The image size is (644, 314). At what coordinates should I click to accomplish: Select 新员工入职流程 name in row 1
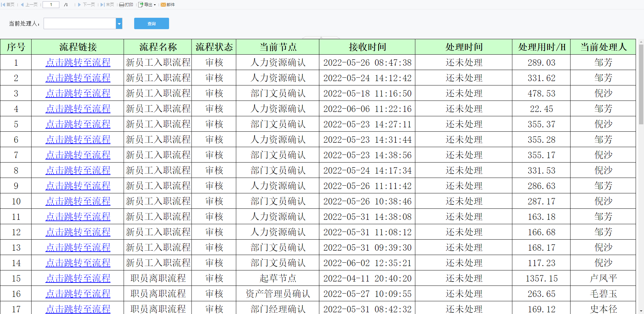coord(158,62)
